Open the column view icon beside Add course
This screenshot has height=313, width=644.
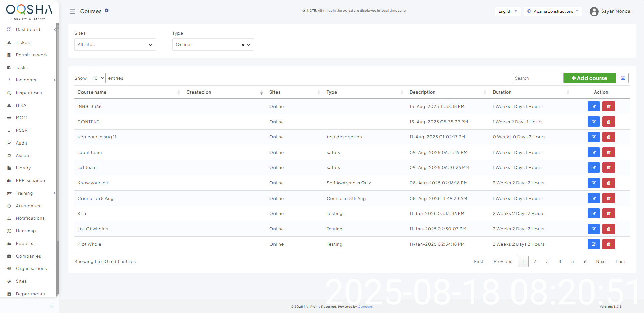click(x=623, y=78)
